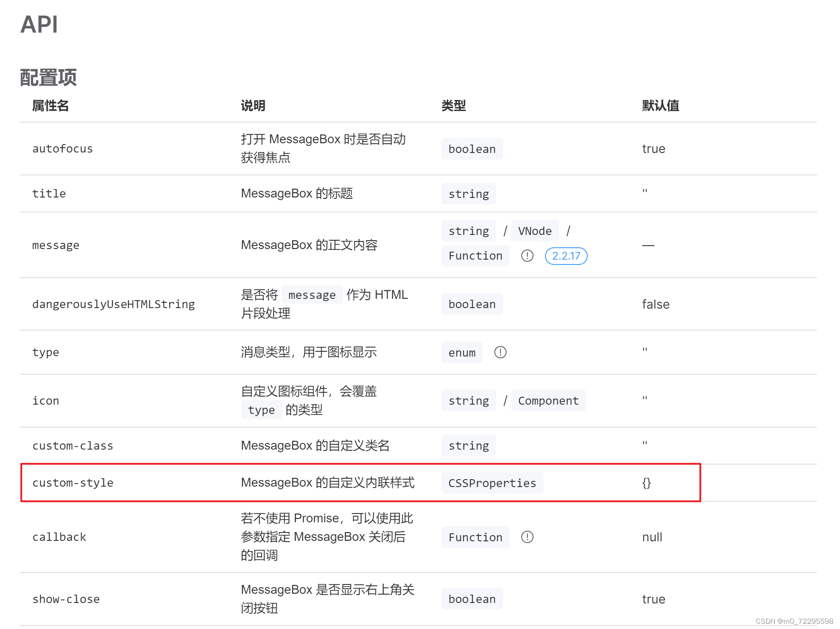Click the boolean type tag for autofocus
The width and height of the screenshot is (840, 629).
point(472,149)
